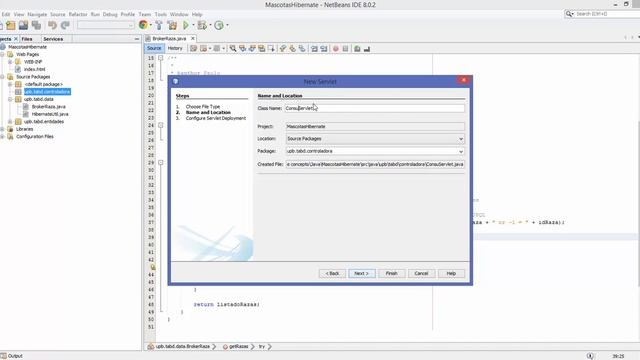The width and height of the screenshot is (640, 360).
Task: Select the BrokerRaza.java editor tab
Action: point(169,38)
